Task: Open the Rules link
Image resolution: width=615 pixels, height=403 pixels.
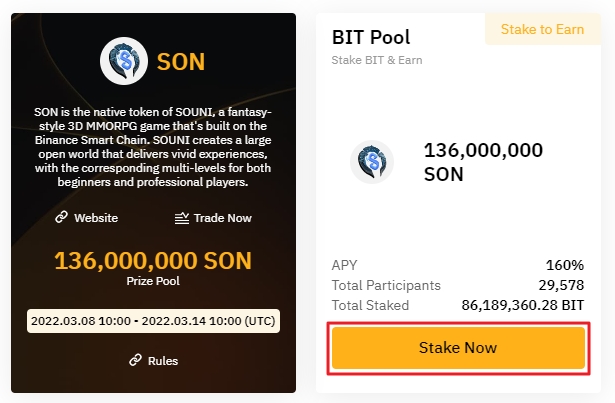Action: 163,360
